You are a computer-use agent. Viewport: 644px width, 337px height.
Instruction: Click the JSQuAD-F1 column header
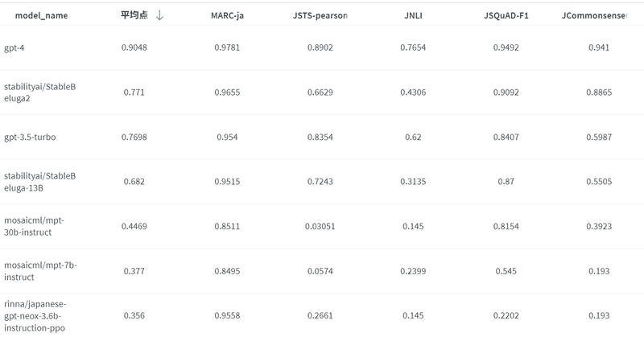(506, 15)
